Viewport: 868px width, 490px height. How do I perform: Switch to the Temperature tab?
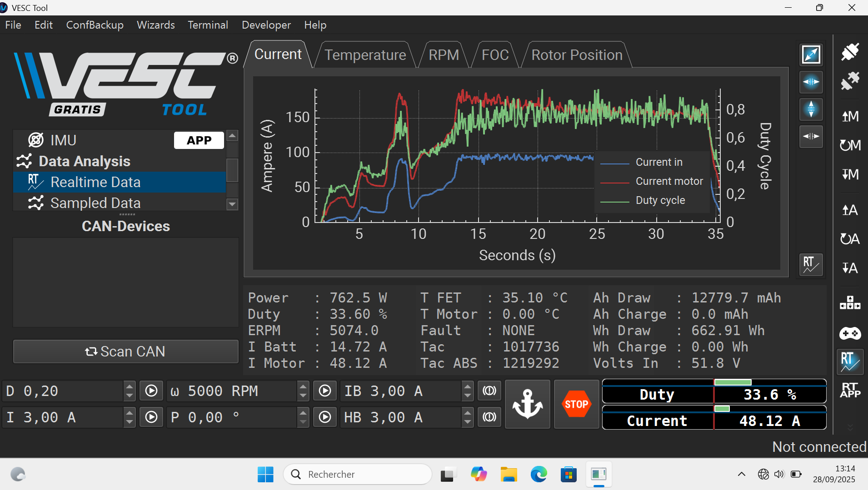[x=365, y=55]
